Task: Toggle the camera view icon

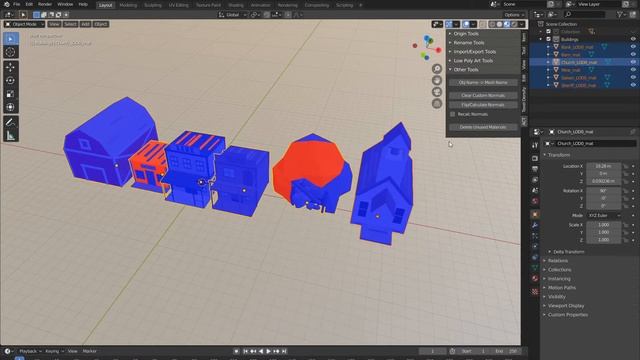Action: coord(437,92)
